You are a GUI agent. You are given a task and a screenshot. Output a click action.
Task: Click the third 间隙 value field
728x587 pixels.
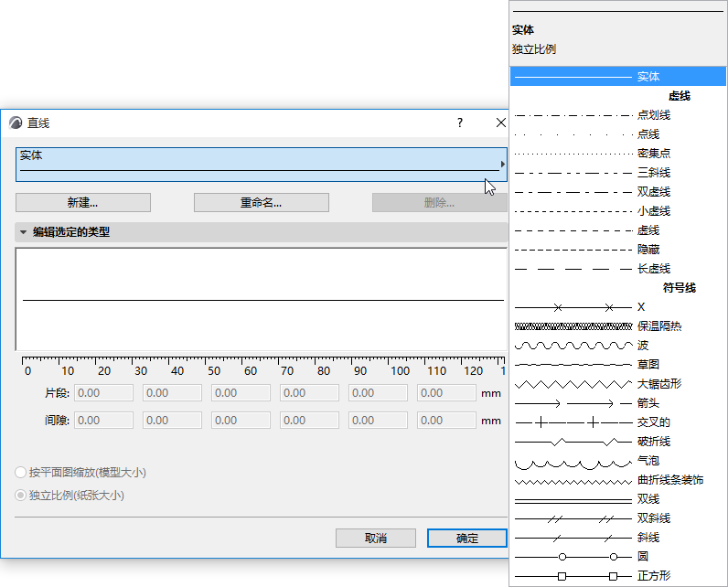click(x=241, y=421)
